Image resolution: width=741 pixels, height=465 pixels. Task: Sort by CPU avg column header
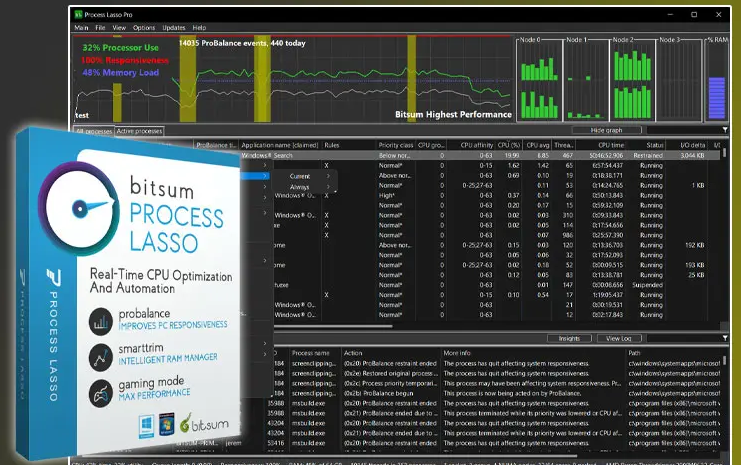click(x=538, y=145)
